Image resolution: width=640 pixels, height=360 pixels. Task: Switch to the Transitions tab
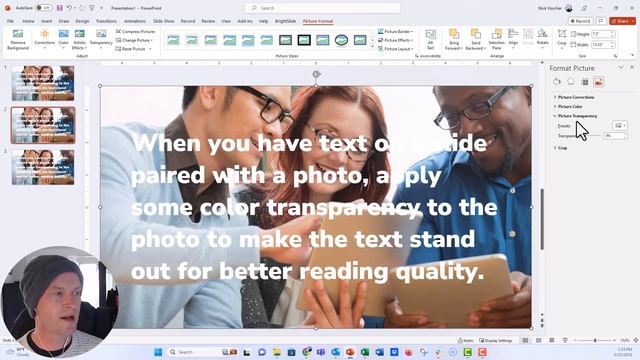106,21
